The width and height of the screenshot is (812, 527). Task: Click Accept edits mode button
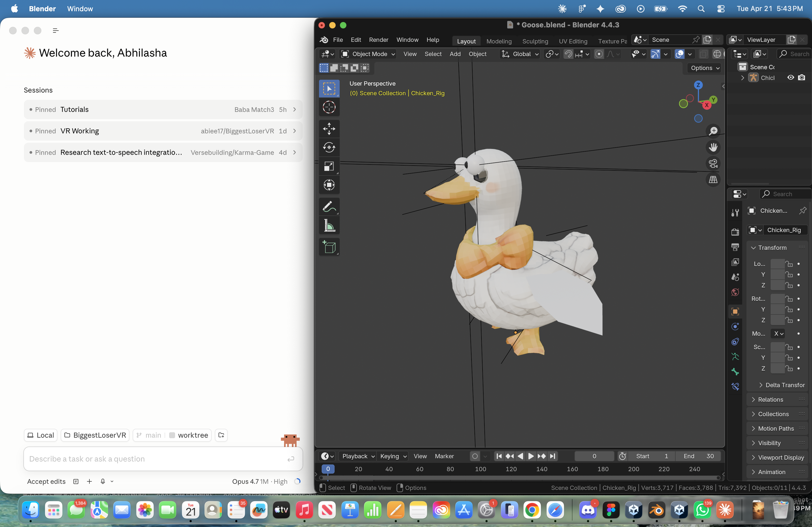point(46,481)
